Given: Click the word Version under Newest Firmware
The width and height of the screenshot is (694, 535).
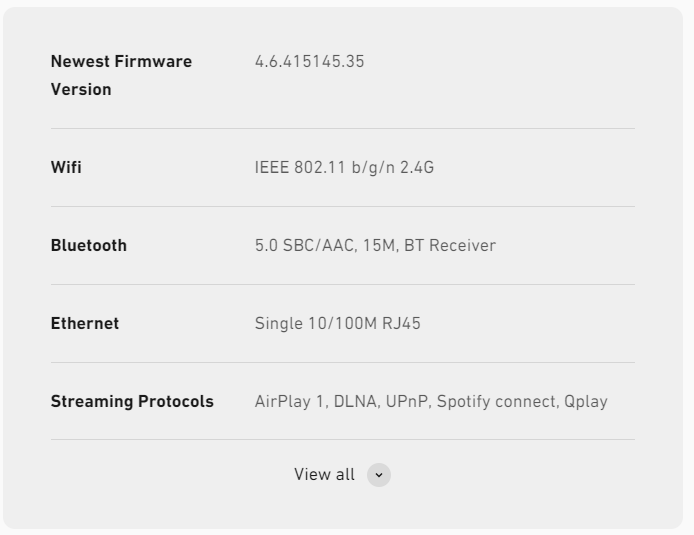Looking at the screenshot, I should 81,89.
